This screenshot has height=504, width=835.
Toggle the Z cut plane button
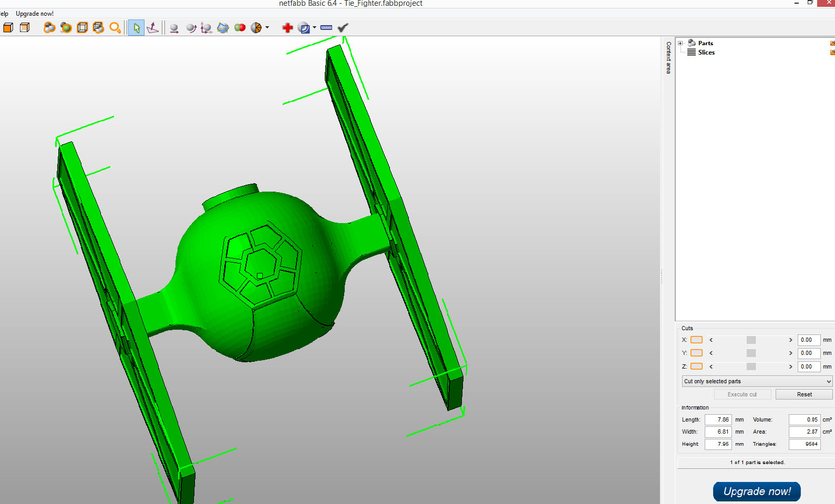(x=696, y=366)
